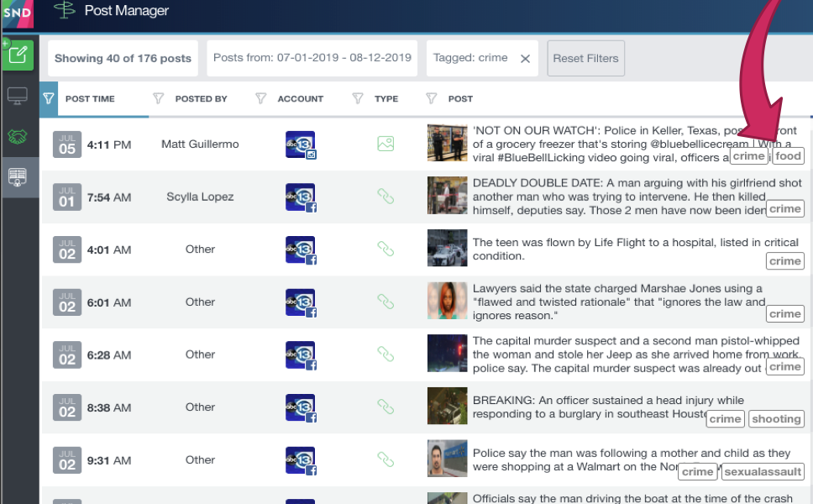Viewport: 813px width, 504px height.
Task: Click ABC13 account icon in 6:01 AM row
Action: [301, 302]
